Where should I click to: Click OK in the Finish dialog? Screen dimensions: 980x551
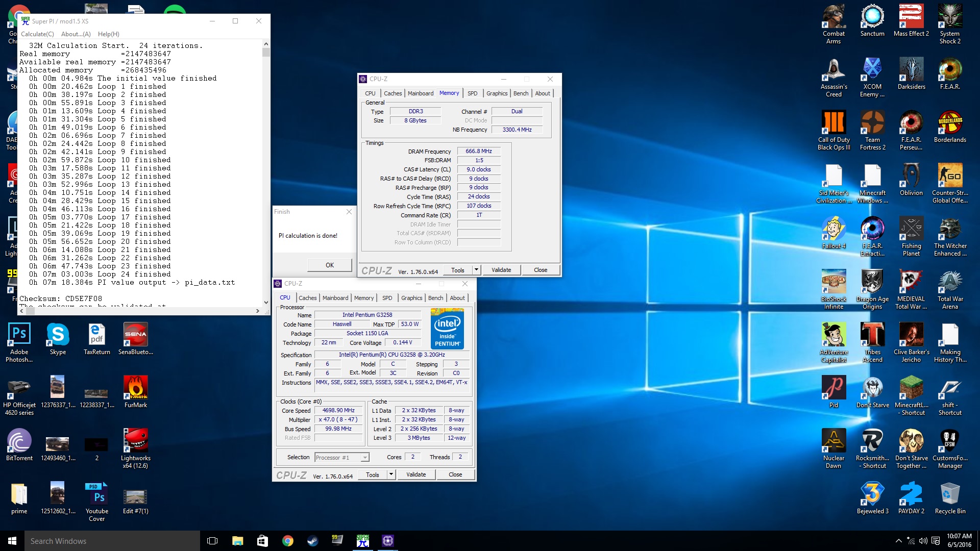[x=330, y=265]
